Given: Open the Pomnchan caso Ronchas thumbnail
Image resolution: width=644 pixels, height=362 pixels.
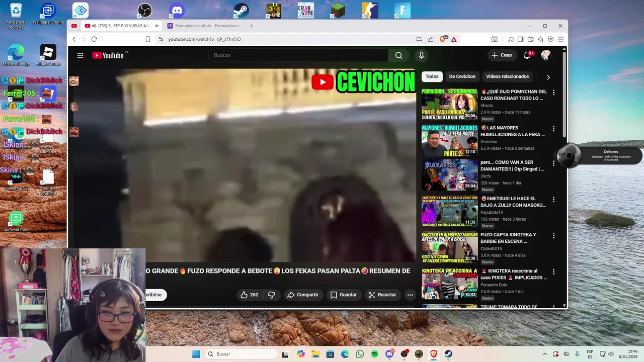Looking at the screenshot, I should (x=449, y=104).
